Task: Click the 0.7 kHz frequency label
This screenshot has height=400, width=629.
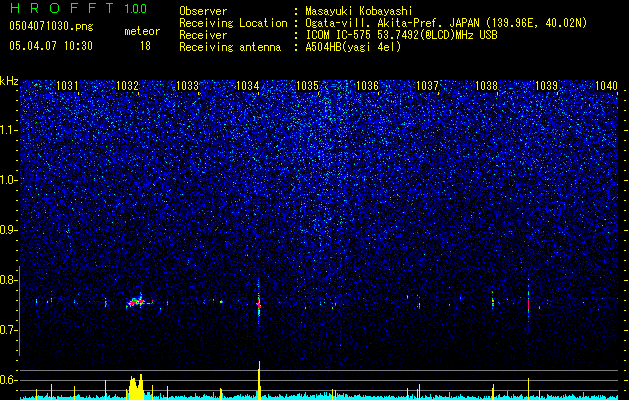Action: pos(8,330)
